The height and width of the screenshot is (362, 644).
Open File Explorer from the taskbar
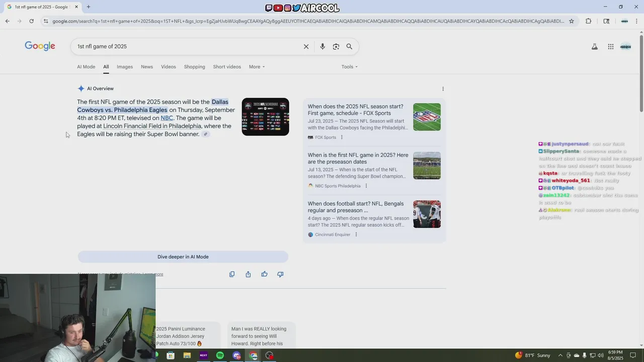[187, 355]
